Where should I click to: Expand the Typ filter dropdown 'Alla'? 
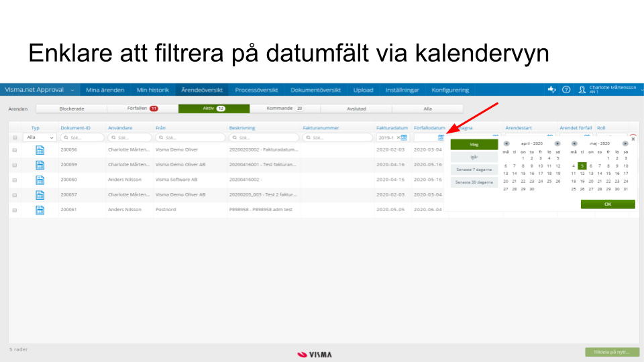tap(40, 137)
